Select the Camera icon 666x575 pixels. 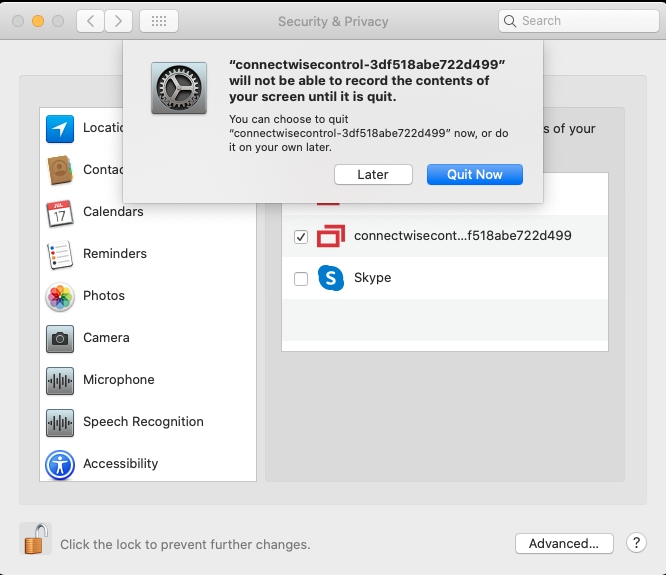[60, 338]
